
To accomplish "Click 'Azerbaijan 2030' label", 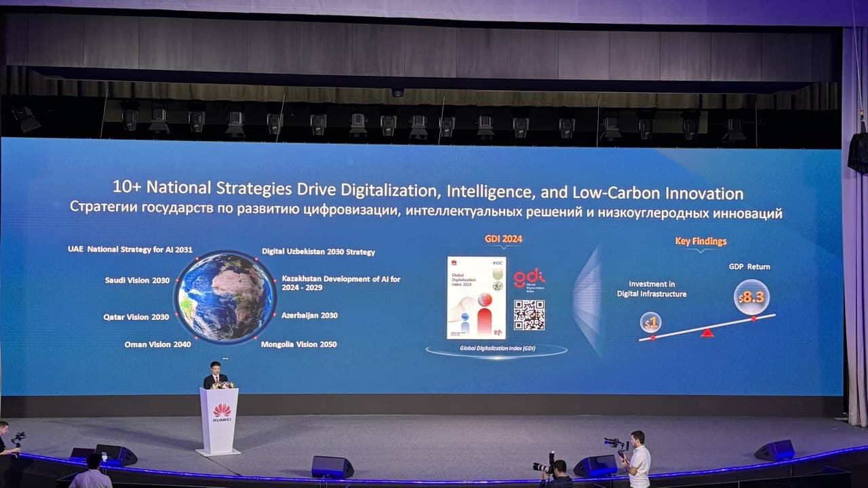I will [x=309, y=315].
